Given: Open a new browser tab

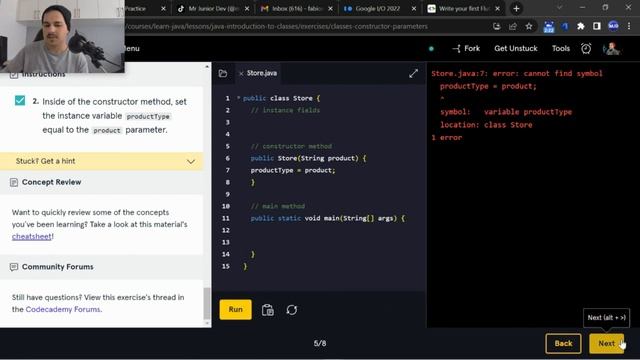Looking at the screenshot, I should coord(516,9).
